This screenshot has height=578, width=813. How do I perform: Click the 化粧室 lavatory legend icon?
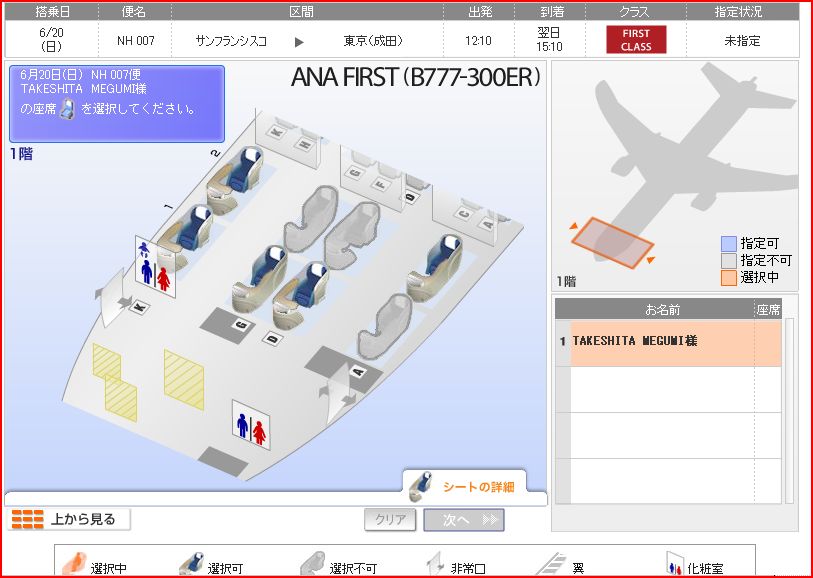point(674,564)
